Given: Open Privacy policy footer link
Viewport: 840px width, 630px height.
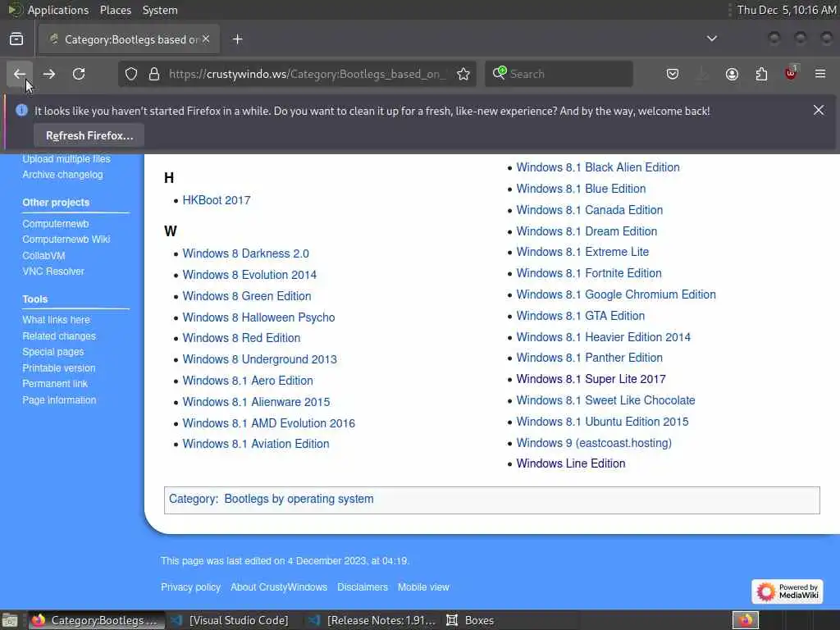Looking at the screenshot, I should pyautogui.click(x=190, y=587).
